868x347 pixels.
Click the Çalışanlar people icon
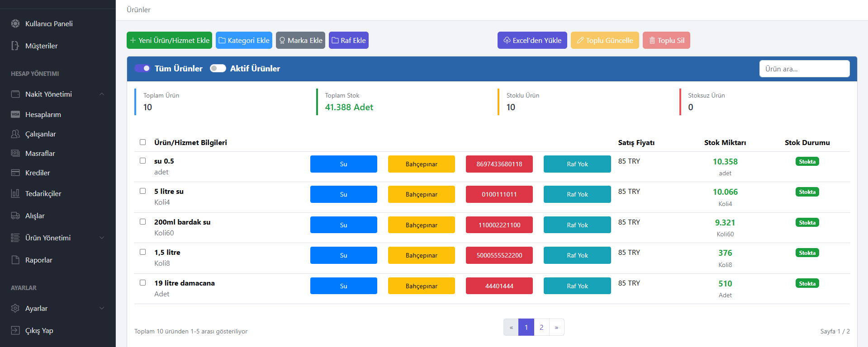tap(15, 134)
